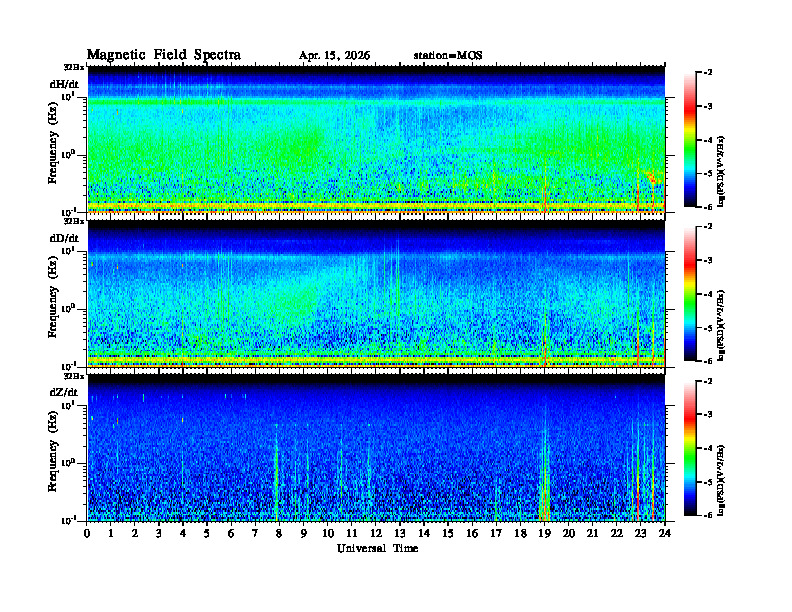792x612 pixels.
Task: Click the "12" hour tick label
Action: (x=376, y=533)
